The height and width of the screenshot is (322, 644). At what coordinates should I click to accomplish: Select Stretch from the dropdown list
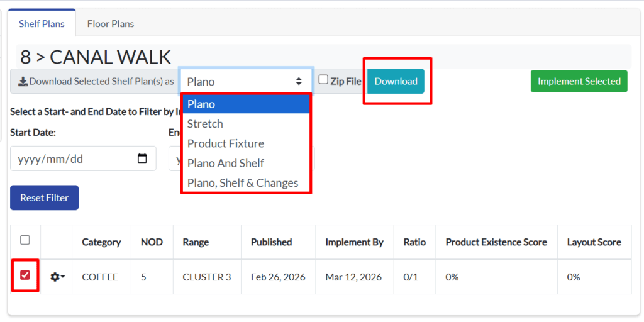(205, 124)
